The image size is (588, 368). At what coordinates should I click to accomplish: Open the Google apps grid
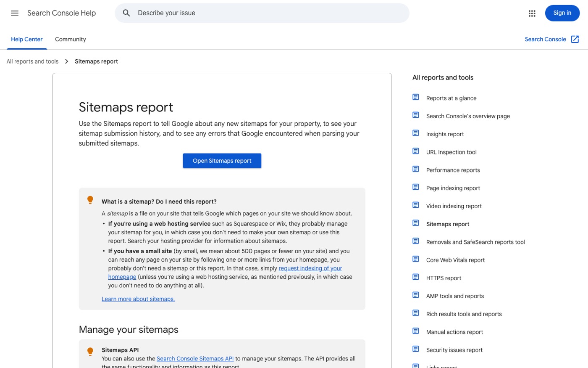pyautogui.click(x=532, y=13)
